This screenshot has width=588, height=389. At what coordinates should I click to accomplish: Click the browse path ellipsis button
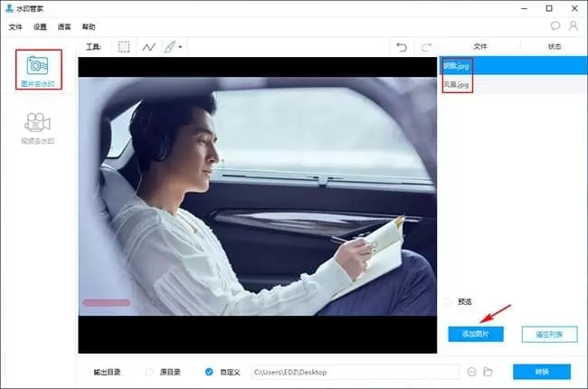click(472, 372)
